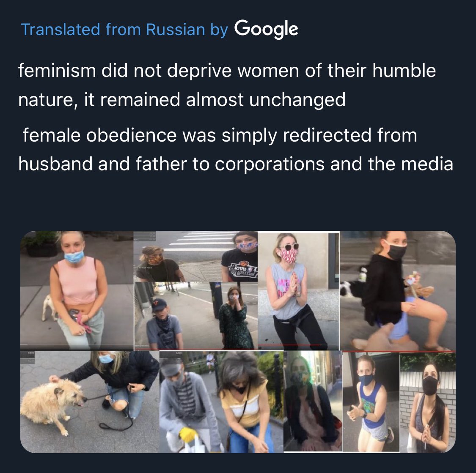Click the word "corporations" in the post text

pyautogui.click(x=270, y=164)
